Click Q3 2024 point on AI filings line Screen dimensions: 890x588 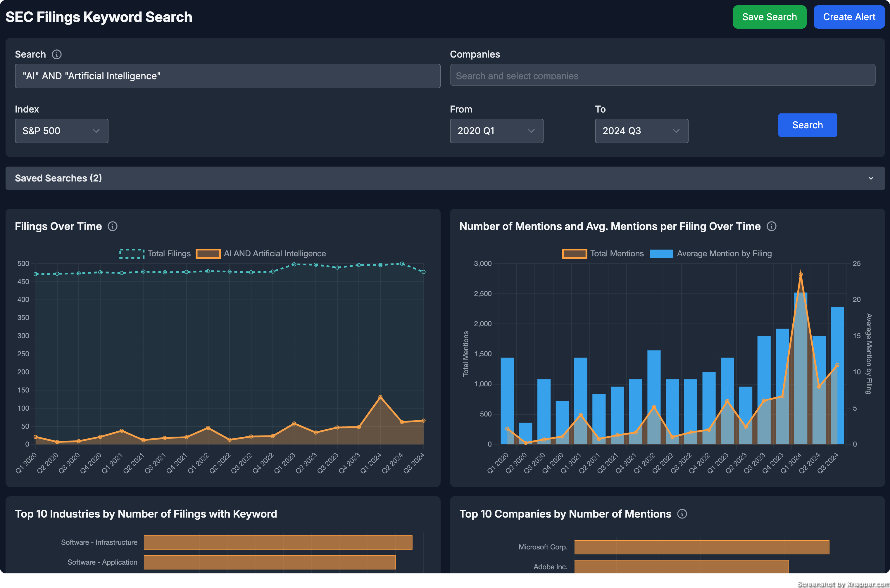[423, 420]
